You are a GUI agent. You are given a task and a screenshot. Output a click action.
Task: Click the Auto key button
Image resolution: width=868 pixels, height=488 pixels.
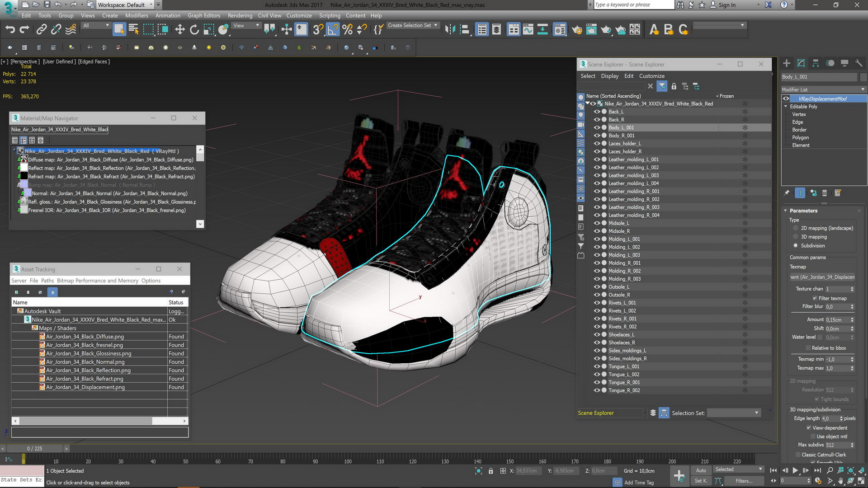pyautogui.click(x=701, y=470)
